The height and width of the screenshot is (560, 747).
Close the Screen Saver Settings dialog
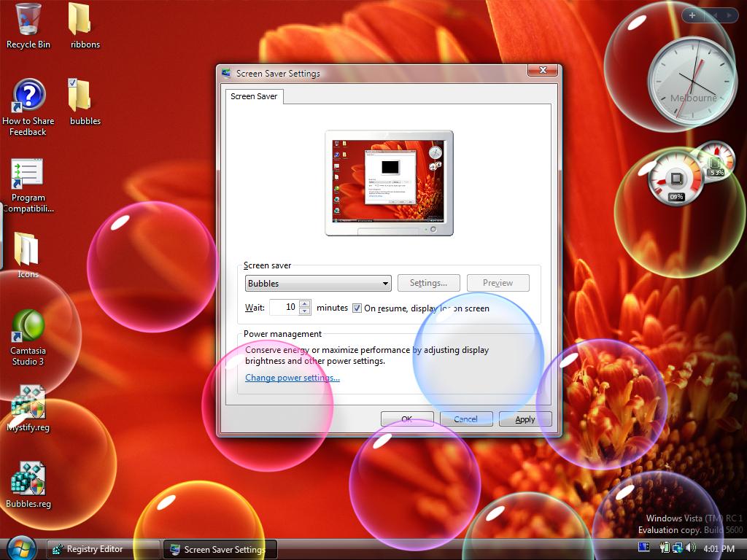click(x=543, y=70)
